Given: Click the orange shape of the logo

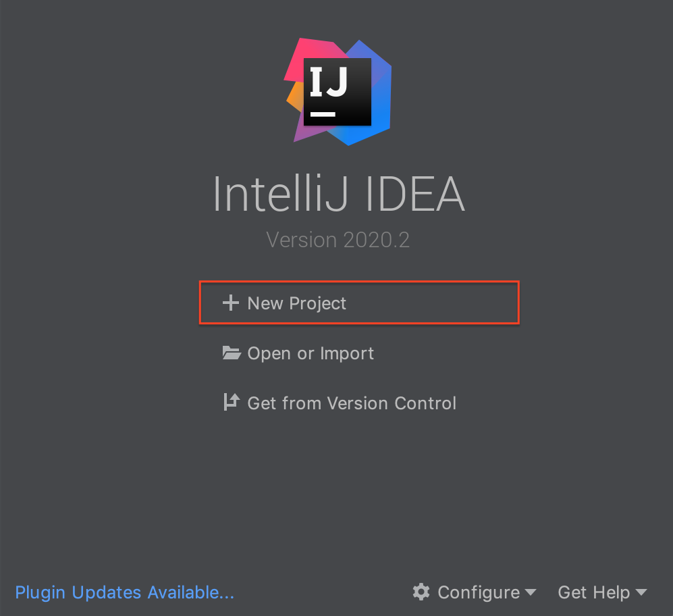Looking at the screenshot, I should [x=293, y=98].
